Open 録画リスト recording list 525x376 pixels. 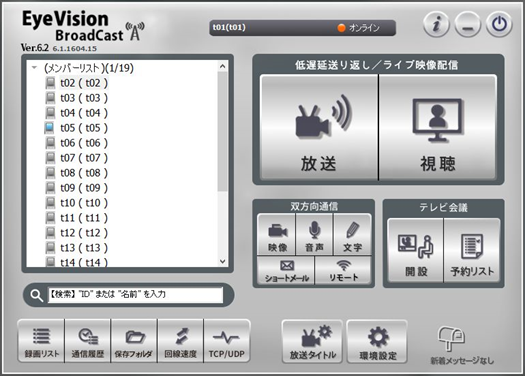pos(41,341)
